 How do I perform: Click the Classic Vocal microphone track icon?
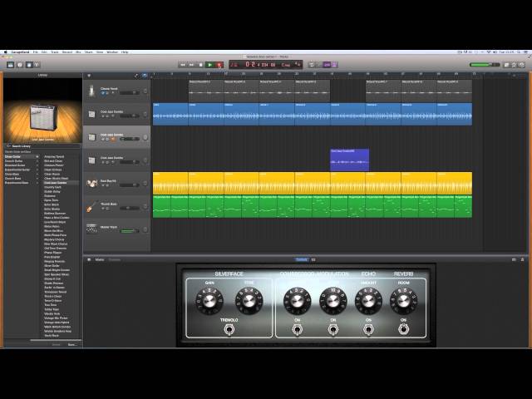91,91
